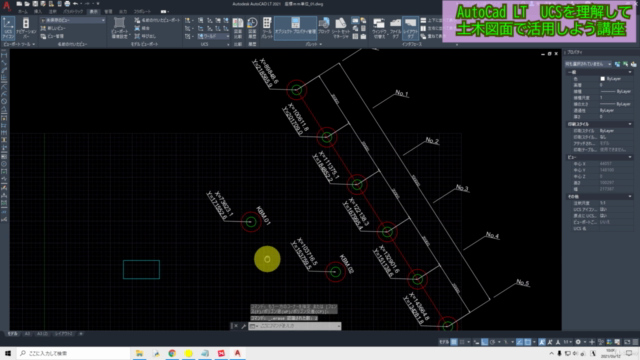Toggle annotation visibility icon in status bar
640x360 pixels.
[542, 342]
